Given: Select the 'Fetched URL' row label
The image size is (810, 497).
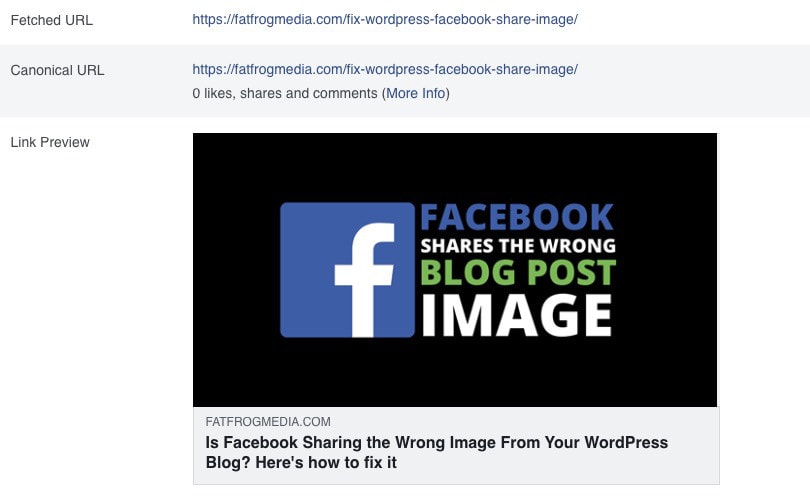Looking at the screenshot, I should (x=52, y=20).
